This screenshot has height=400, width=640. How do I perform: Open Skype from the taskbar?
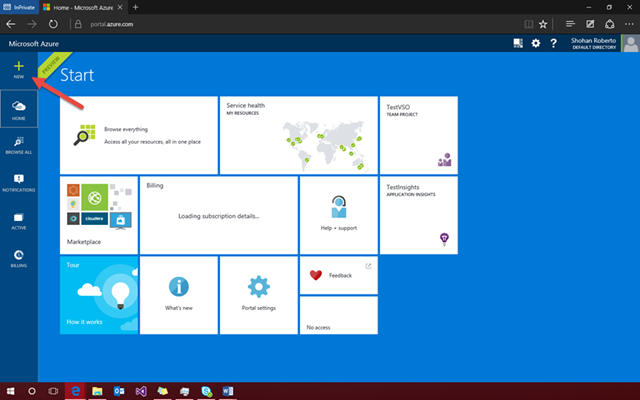207,391
